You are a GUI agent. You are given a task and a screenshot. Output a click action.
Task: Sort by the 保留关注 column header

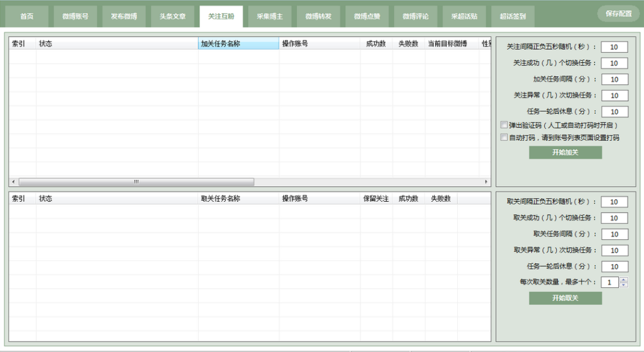[x=376, y=199]
